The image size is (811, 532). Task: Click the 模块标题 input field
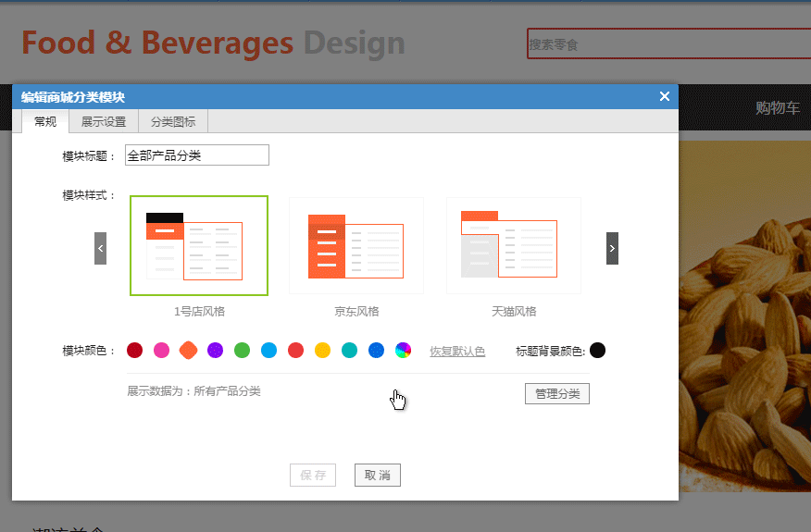point(197,155)
